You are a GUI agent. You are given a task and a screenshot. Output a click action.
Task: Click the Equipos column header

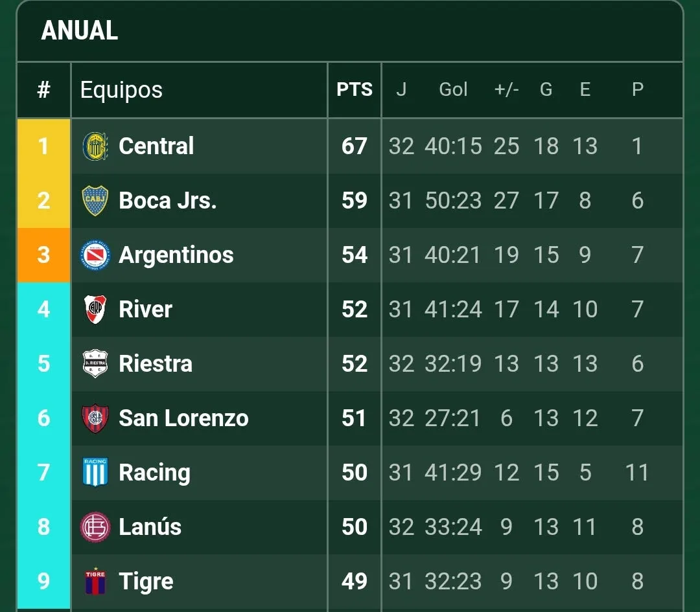click(x=121, y=90)
